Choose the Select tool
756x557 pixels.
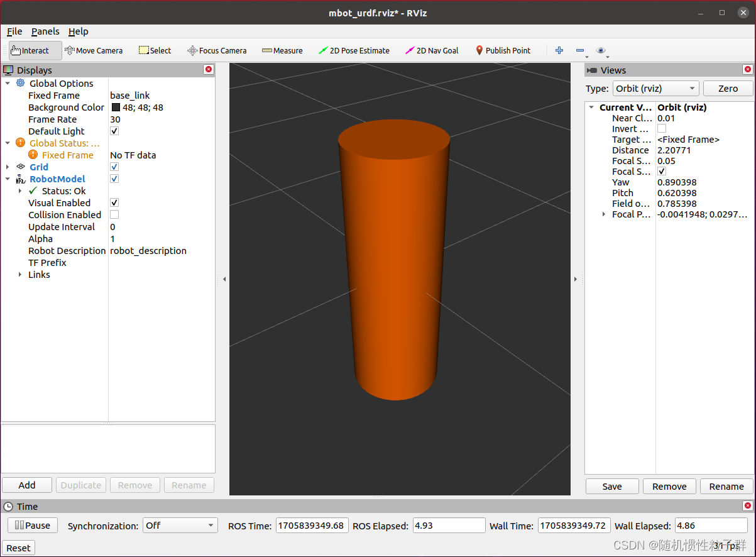(155, 50)
